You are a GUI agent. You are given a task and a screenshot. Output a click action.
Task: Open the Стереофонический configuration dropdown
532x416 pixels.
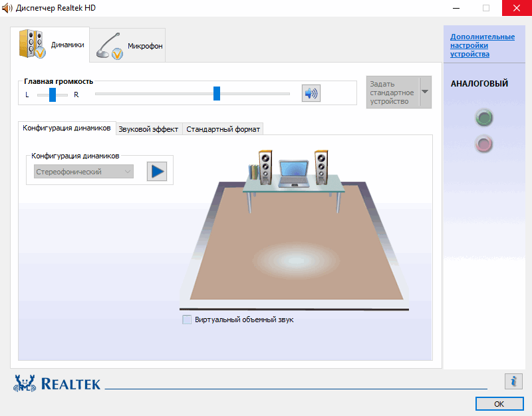[x=84, y=172]
